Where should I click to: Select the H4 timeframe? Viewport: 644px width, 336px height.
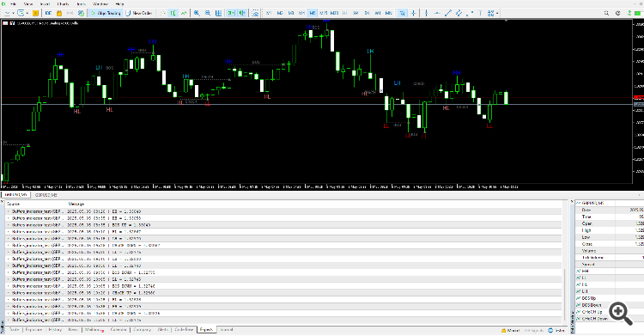[355, 13]
